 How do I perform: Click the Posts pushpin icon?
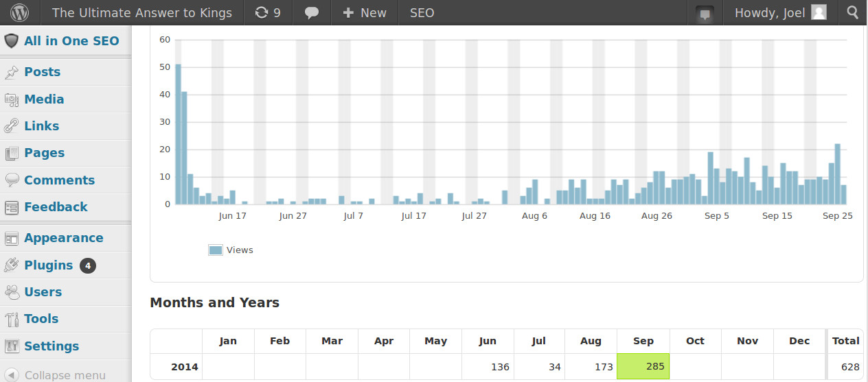(x=11, y=72)
